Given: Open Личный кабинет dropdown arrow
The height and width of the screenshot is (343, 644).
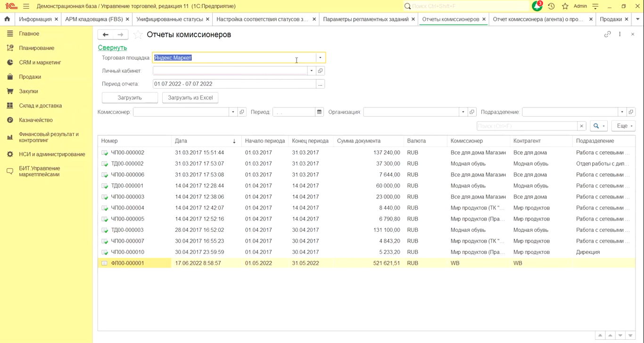Looking at the screenshot, I should pos(312,71).
